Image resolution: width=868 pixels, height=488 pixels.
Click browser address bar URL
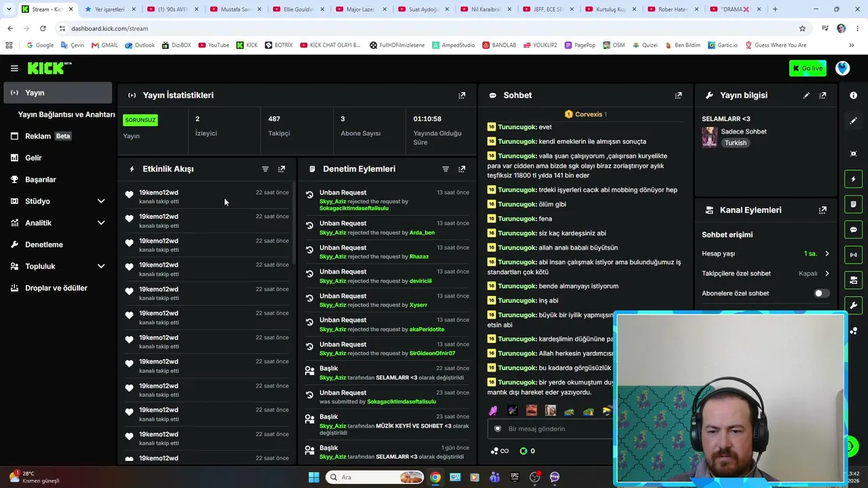pos(109,28)
